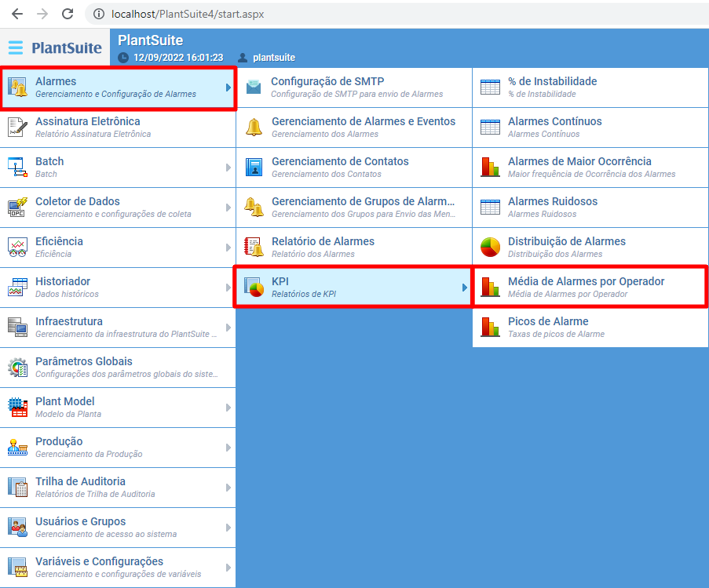Click the user avatar icon in header
709x588 pixels.
(x=242, y=57)
